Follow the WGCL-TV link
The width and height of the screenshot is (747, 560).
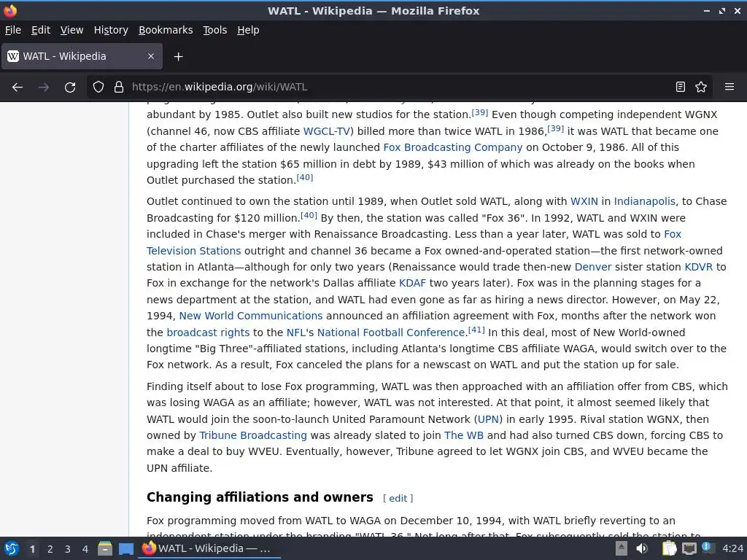(326, 131)
